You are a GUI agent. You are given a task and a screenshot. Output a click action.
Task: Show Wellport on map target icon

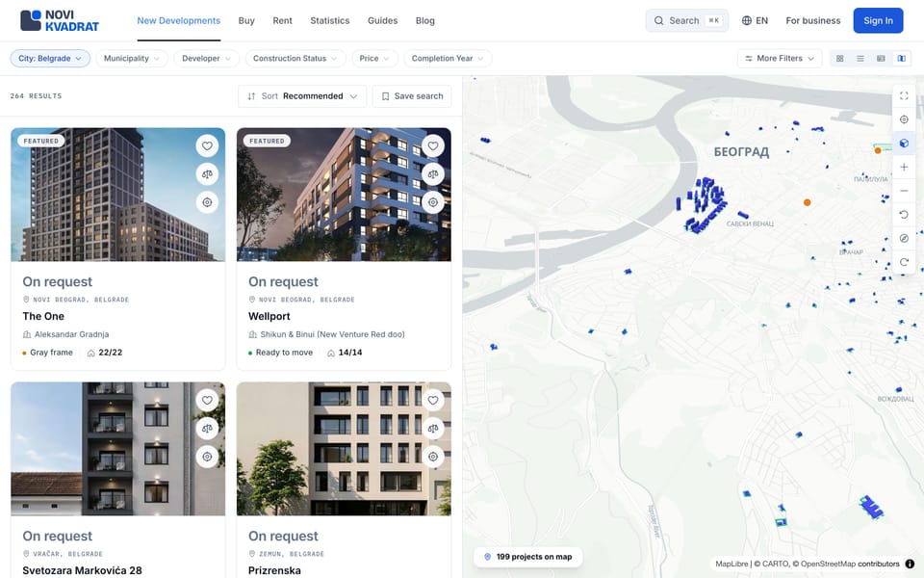click(433, 202)
